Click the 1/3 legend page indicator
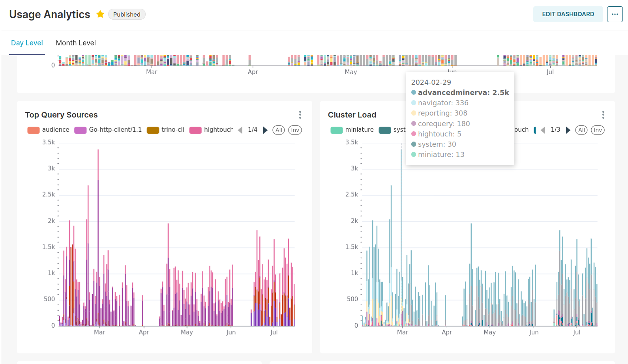The width and height of the screenshot is (628, 364). pyautogui.click(x=555, y=130)
